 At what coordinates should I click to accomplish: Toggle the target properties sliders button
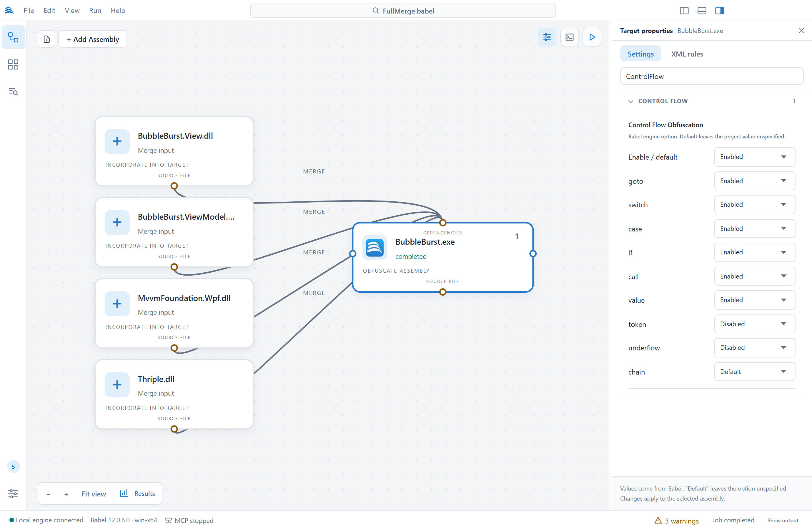pyautogui.click(x=547, y=37)
